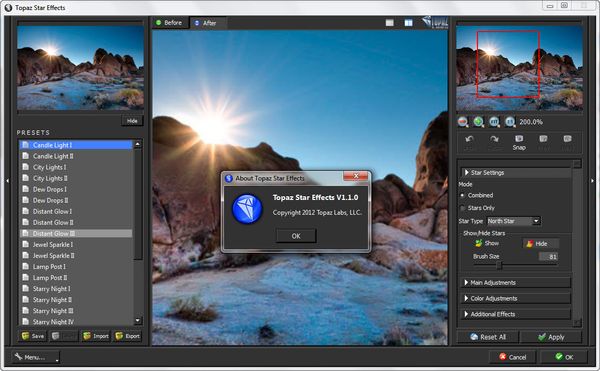Click the redo arrow icon
This screenshot has width=600, height=371.
point(494,139)
